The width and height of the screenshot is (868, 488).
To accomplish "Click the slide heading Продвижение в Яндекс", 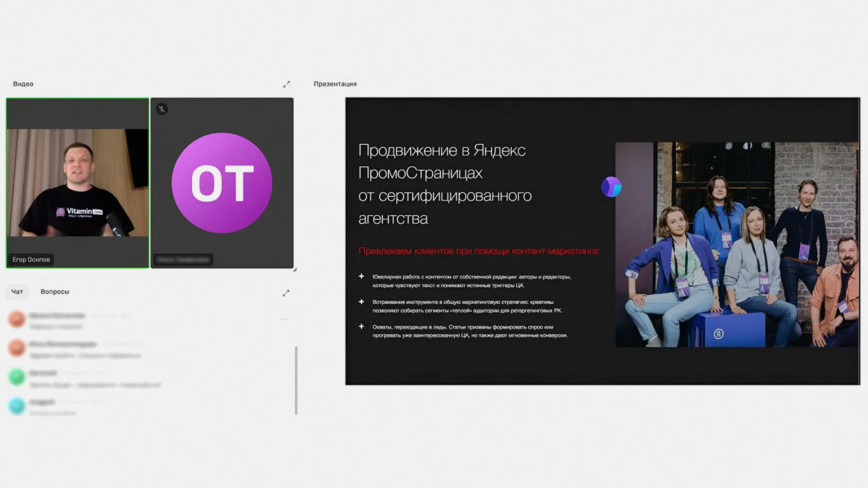I will coord(442,150).
